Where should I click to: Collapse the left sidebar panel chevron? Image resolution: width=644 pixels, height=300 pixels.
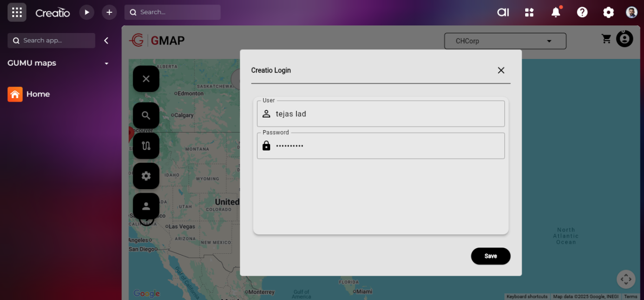[106, 41]
